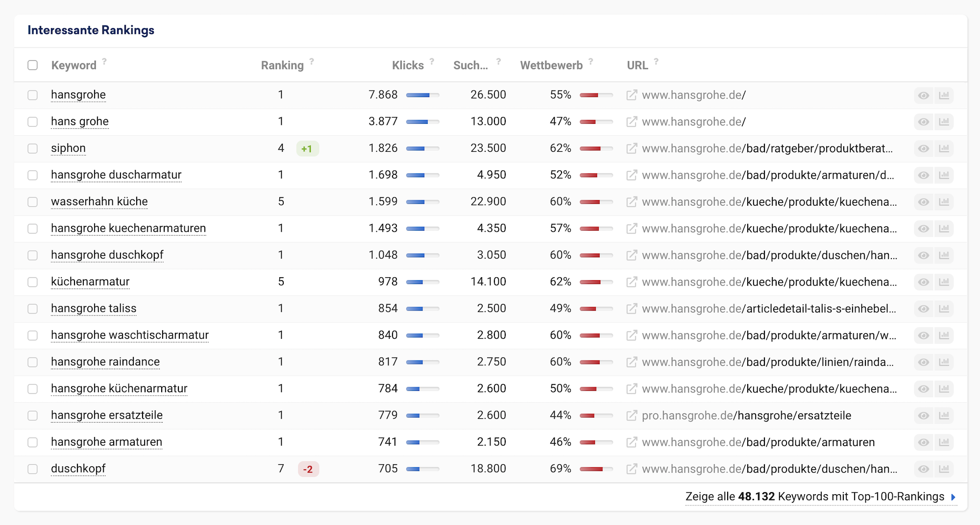Sort table by Such... column header
Image resolution: width=980 pixels, height=525 pixels.
coord(470,65)
